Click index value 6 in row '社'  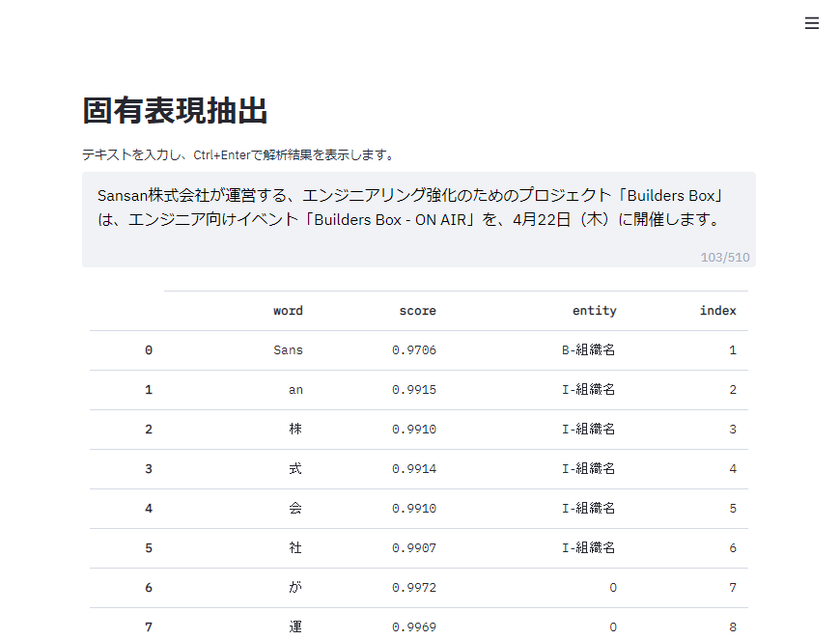pyautogui.click(x=732, y=548)
